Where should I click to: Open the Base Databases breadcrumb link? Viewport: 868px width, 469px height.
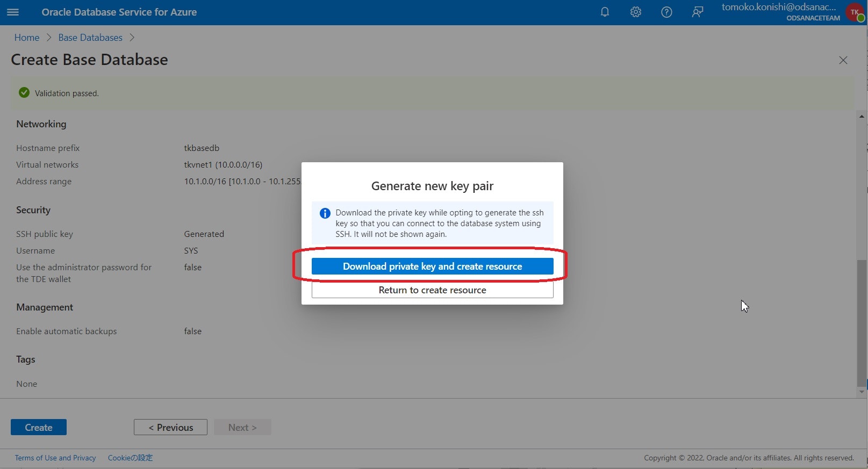coord(90,38)
